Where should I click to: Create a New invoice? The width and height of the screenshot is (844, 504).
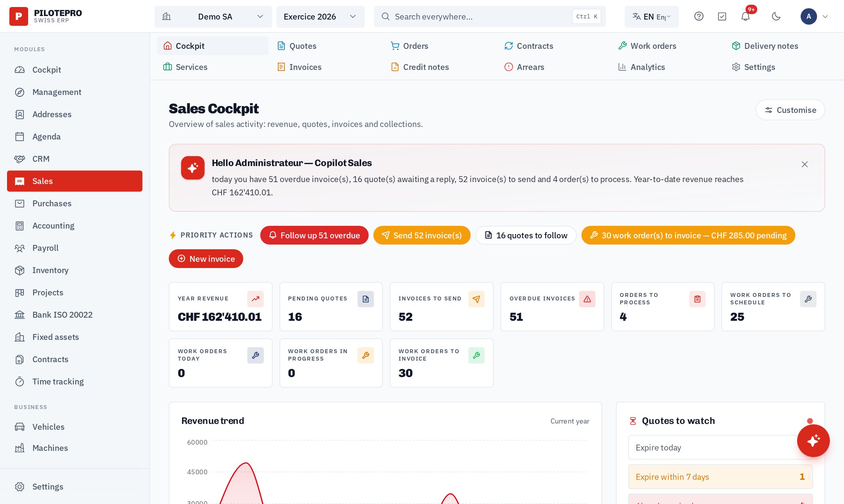(206, 259)
